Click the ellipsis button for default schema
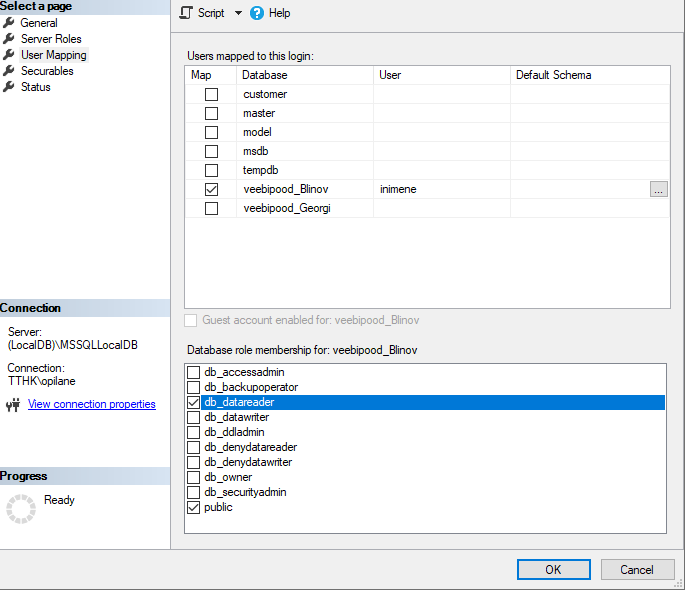 [658, 189]
